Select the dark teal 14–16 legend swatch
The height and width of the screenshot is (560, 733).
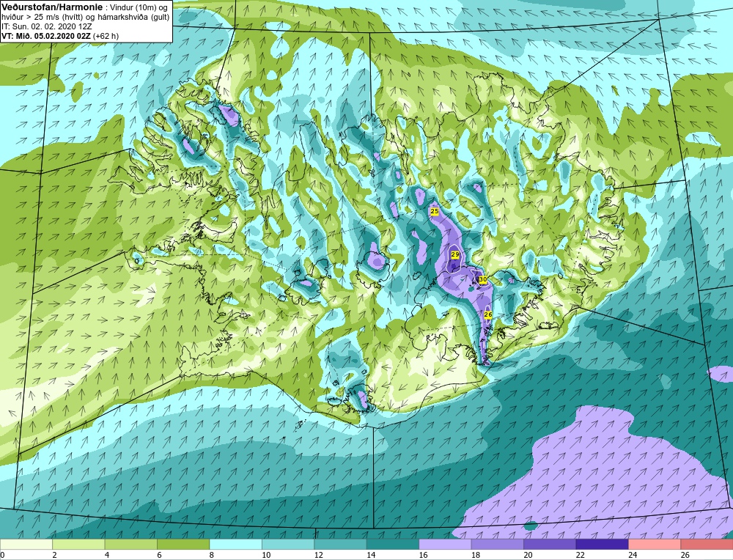click(393, 544)
